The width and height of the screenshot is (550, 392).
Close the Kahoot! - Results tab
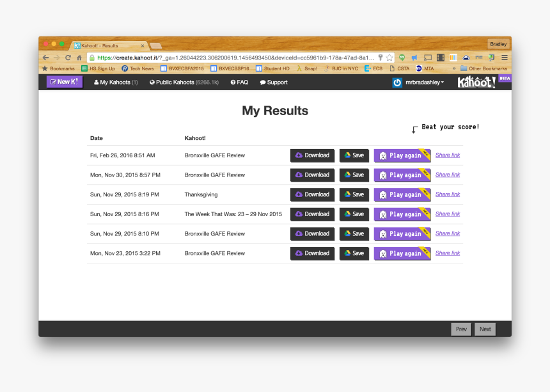pyautogui.click(x=143, y=45)
